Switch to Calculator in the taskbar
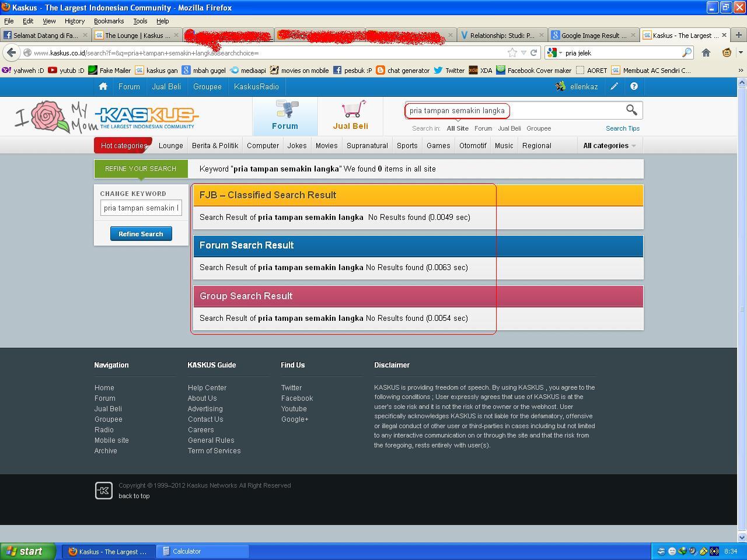 coord(203,551)
